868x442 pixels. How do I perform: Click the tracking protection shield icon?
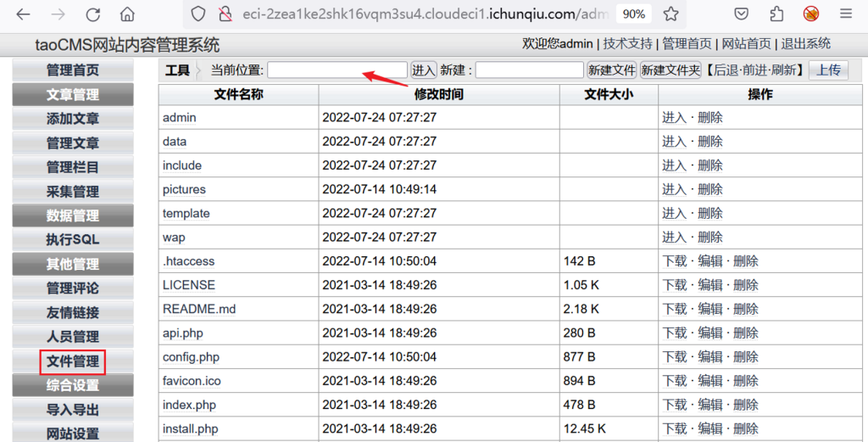point(198,14)
